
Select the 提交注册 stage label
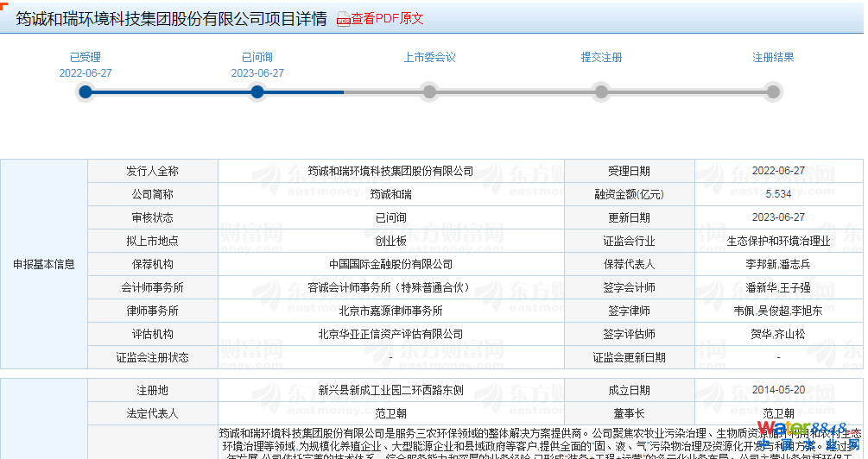coord(601,58)
